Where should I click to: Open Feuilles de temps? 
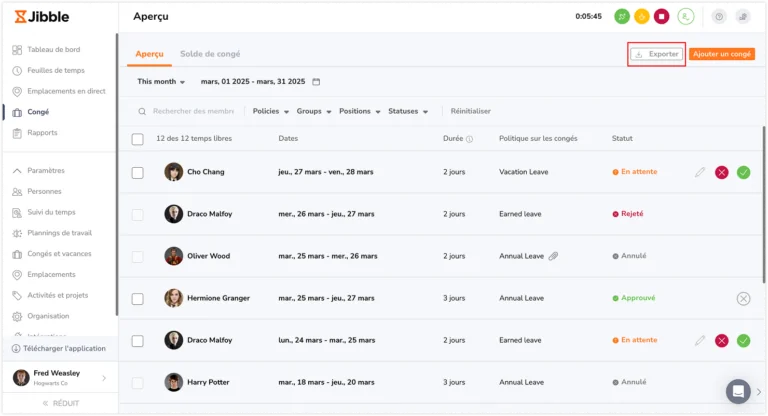(x=48, y=71)
